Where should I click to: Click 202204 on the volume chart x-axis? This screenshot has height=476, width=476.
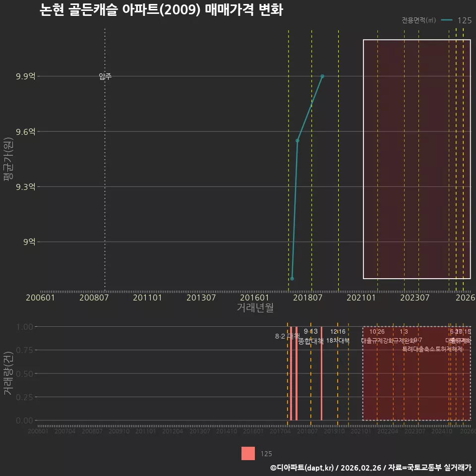click(x=388, y=431)
